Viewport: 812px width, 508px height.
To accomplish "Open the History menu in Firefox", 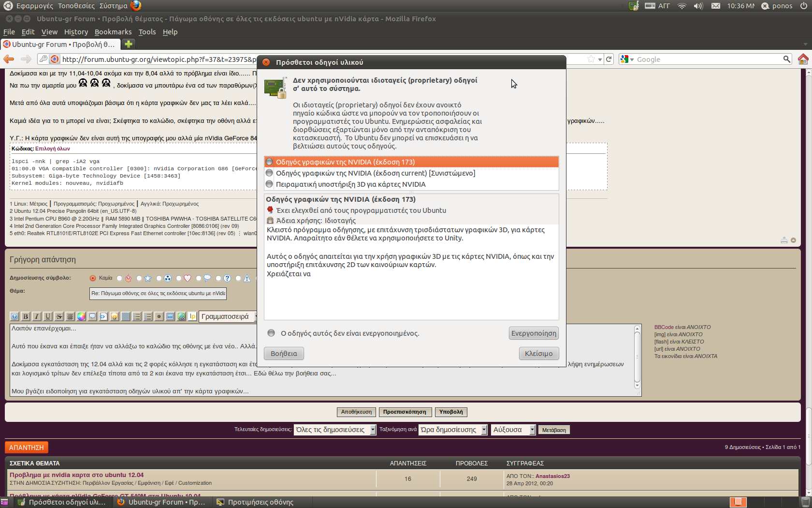I will coord(76,32).
